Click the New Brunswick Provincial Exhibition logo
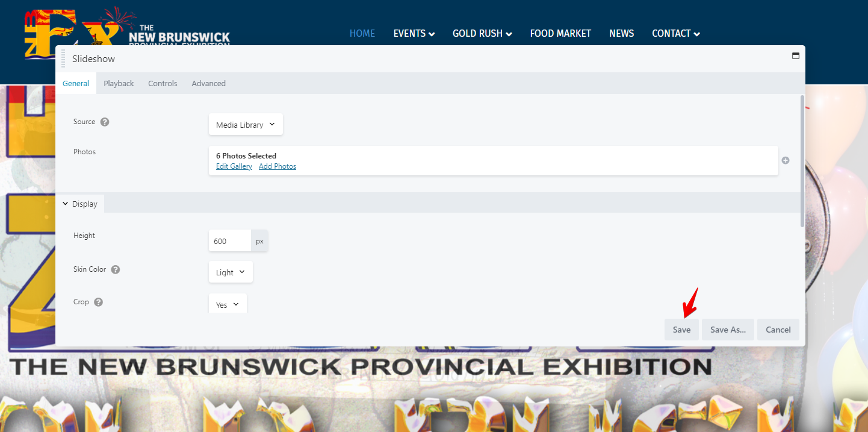Screen dimensions: 868x432 pos(128,34)
